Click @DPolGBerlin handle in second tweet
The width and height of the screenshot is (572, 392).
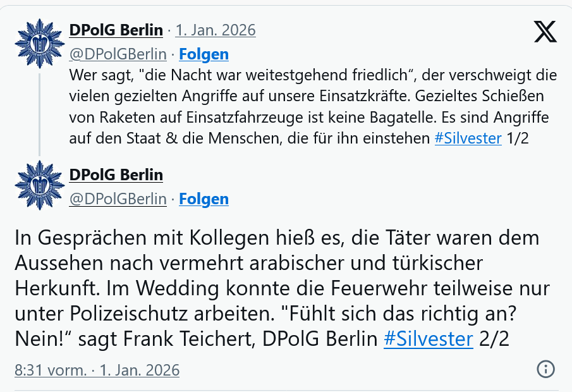point(118,199)
